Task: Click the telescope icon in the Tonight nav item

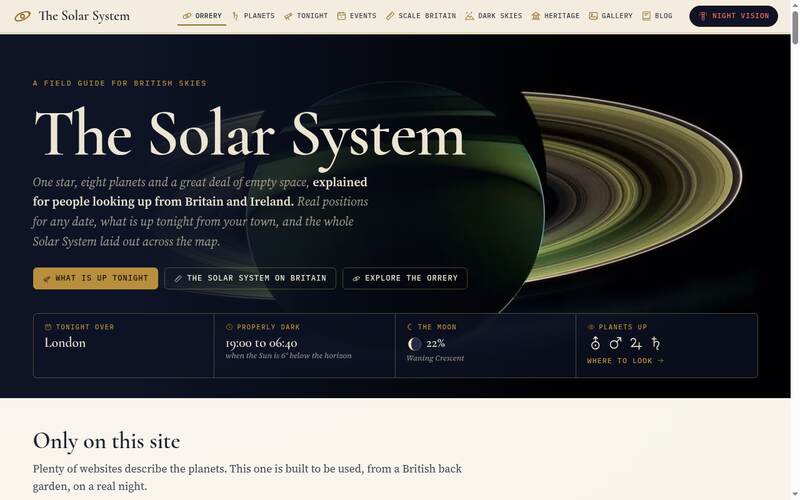Action: tap(288, 16)
